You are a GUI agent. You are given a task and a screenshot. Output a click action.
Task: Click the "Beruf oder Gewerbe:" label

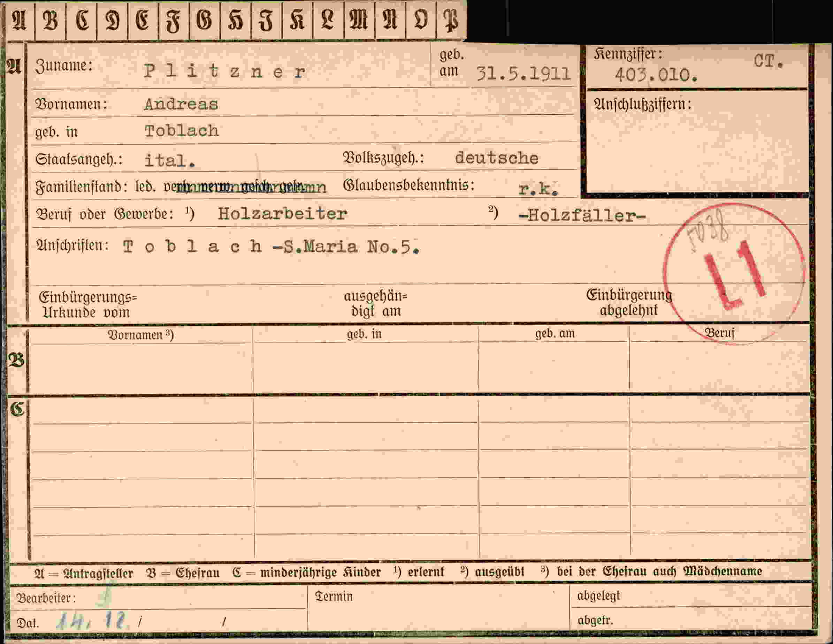click(105, 214)
